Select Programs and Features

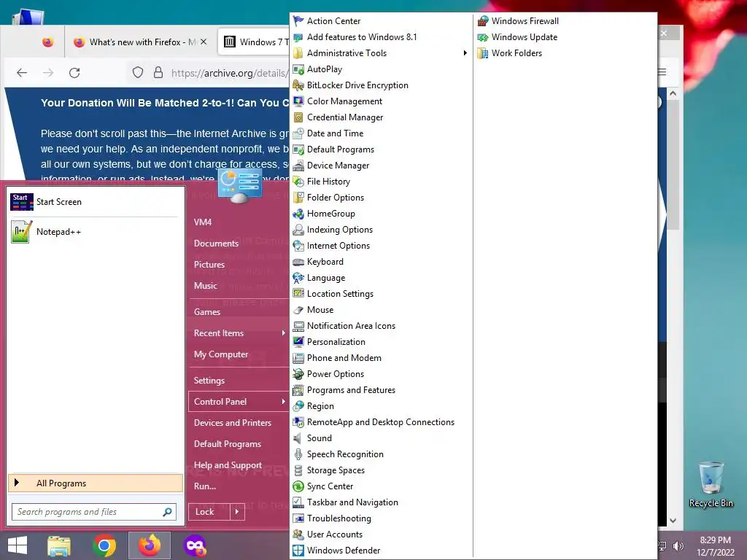click(x=351, y=390)
